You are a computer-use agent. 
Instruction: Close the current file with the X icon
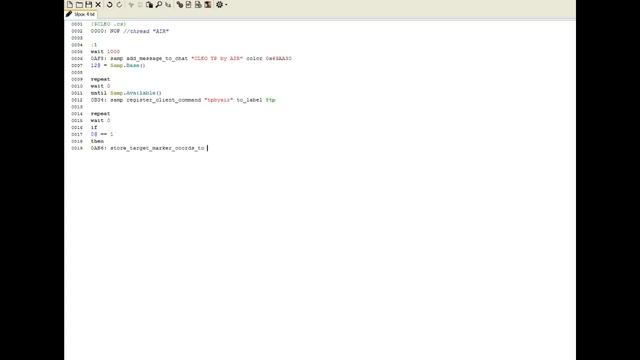pyautogui.click(x=98, y=4)
